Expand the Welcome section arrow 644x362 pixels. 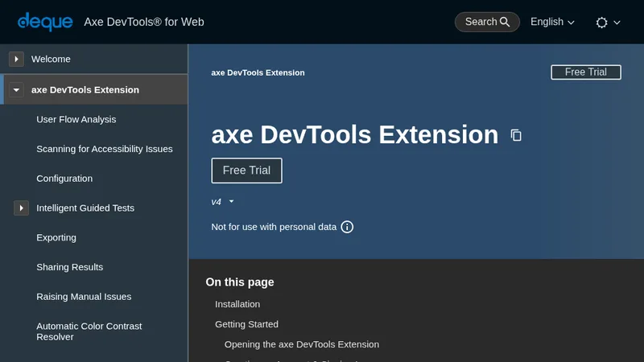point(16,59)
